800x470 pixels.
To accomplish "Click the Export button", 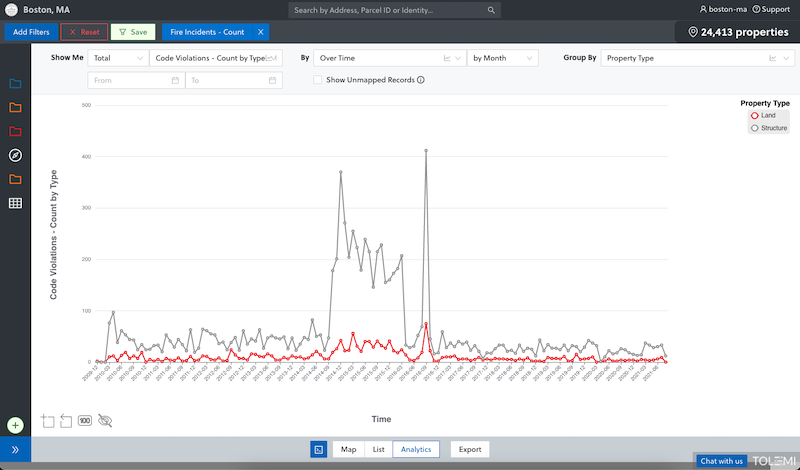I will click(470, 450).
